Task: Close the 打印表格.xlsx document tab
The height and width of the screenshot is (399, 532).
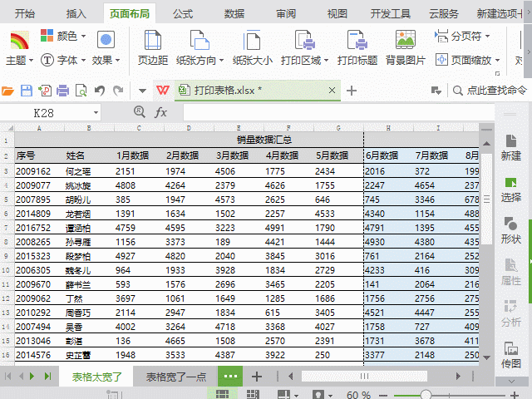Action: [x=332, y=91]
